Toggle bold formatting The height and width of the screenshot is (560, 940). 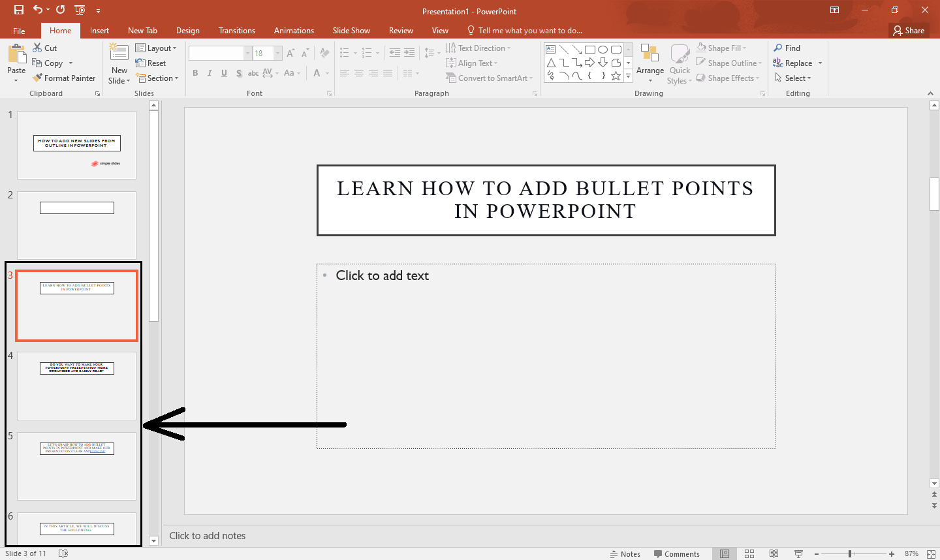195,73
